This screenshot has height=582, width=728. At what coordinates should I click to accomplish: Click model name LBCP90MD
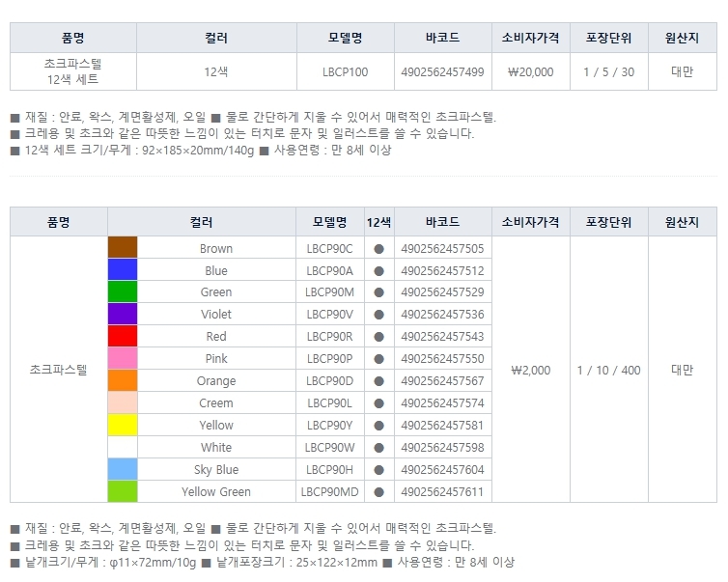(x=329, y=491)
